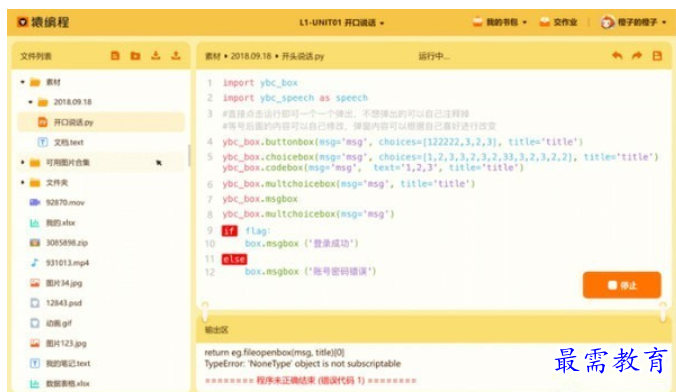The width and height of the screenshot is (676, 392).
Task: Click the python file icon beside 开口说话.py
Action: [x=42, y=122]
